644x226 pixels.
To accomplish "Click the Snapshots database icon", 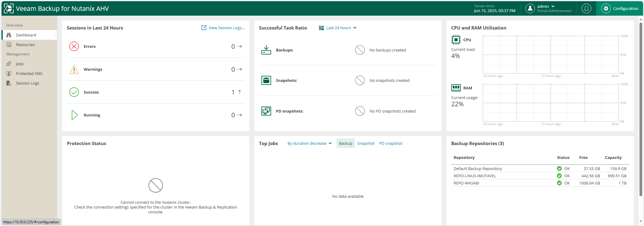I will (x=266, y=80).
